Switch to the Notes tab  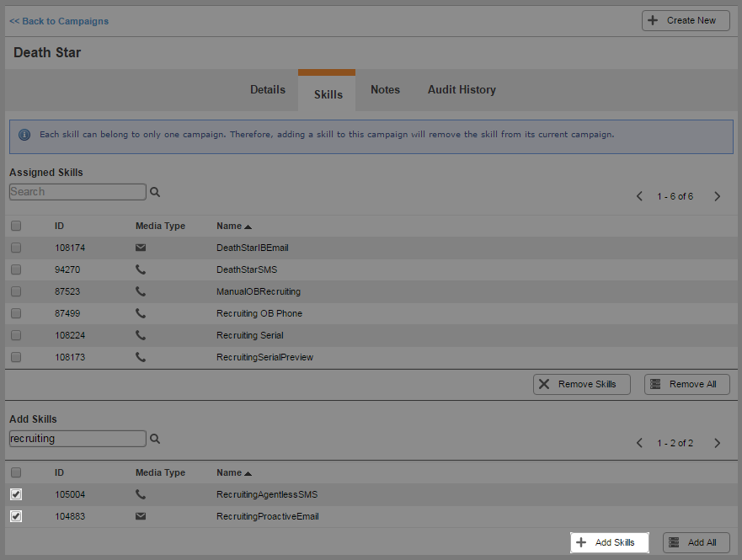(x=385, y=90)
